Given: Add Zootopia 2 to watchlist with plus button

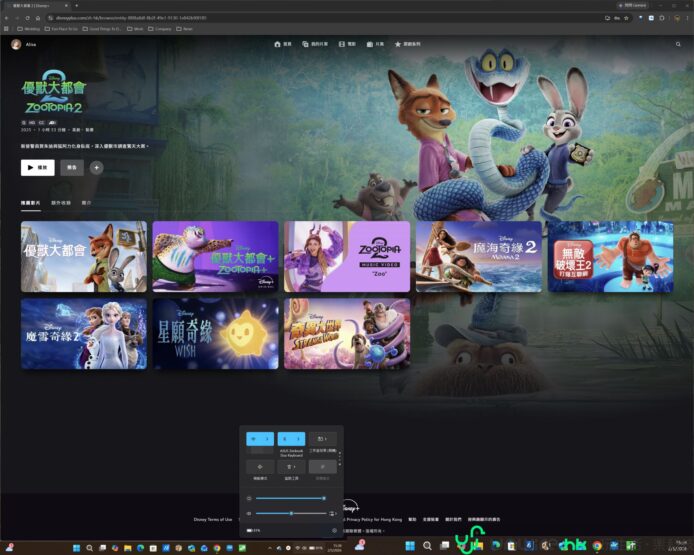Looking at the screenshot, I should click(x=96, y=168).
